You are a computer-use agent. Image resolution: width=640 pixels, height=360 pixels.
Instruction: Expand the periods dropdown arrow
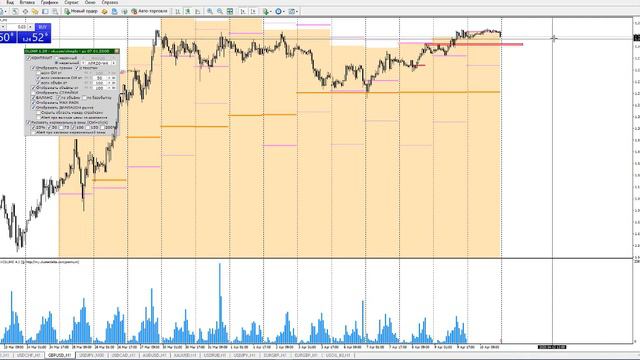click(x=284, y=11)
